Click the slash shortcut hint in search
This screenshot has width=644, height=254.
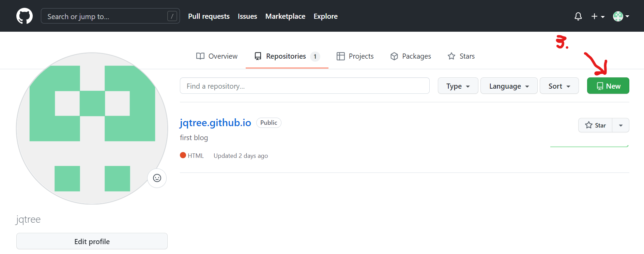click(172, 16)
